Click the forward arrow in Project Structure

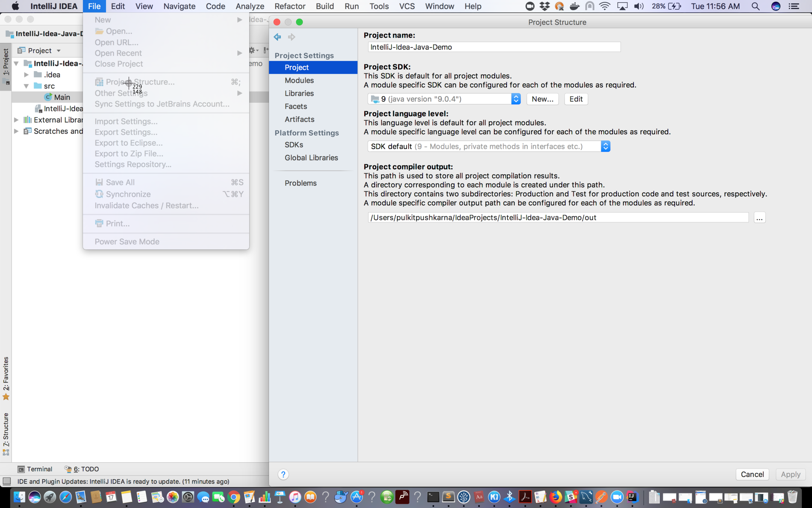[291, 37]
